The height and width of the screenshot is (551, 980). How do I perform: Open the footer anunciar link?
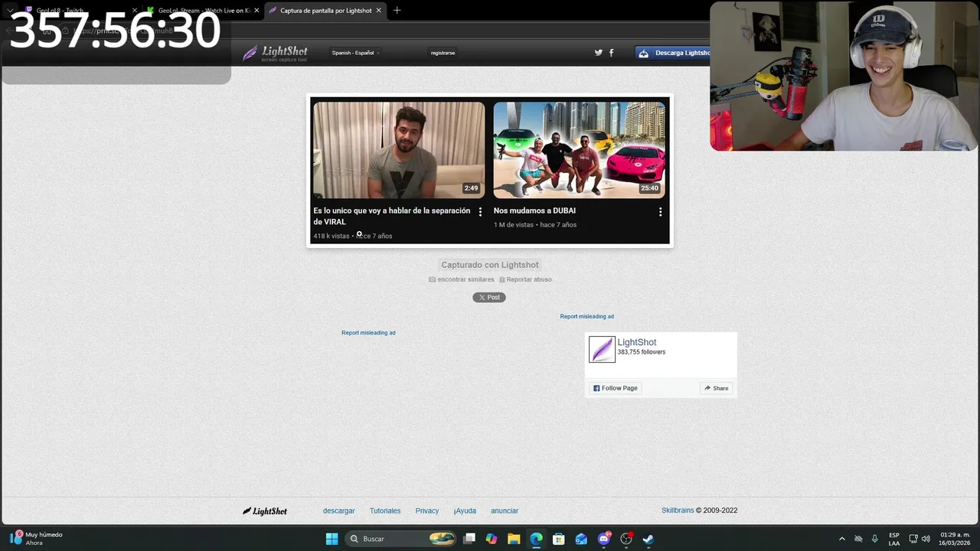505,510
